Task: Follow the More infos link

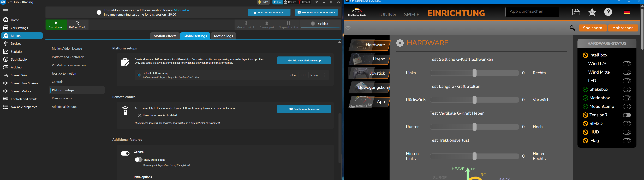Action: point(182,10)
